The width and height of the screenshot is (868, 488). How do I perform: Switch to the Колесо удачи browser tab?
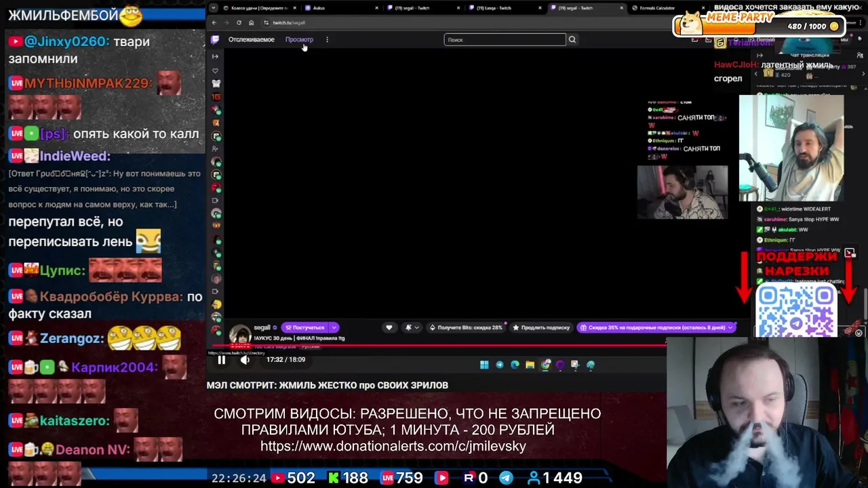click(259, 8)
